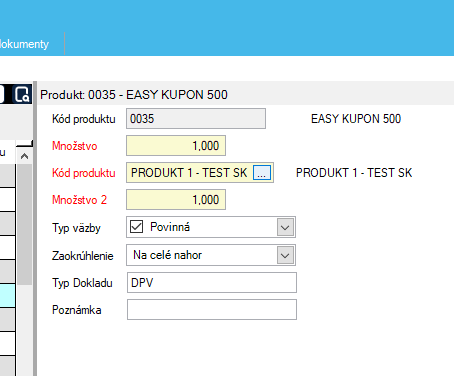Click the Množstvo 2 quantity field
454x376 pixels.
click(176, 200)
